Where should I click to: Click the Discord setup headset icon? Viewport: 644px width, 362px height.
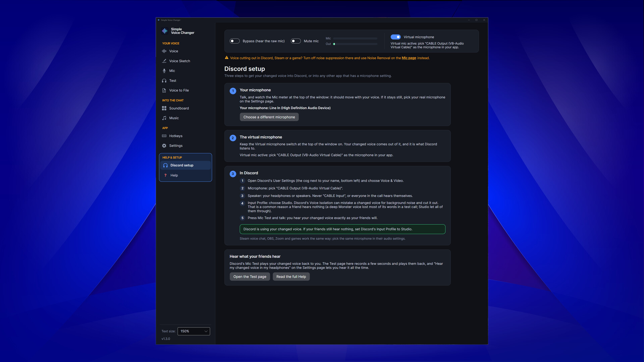point(165,165)
